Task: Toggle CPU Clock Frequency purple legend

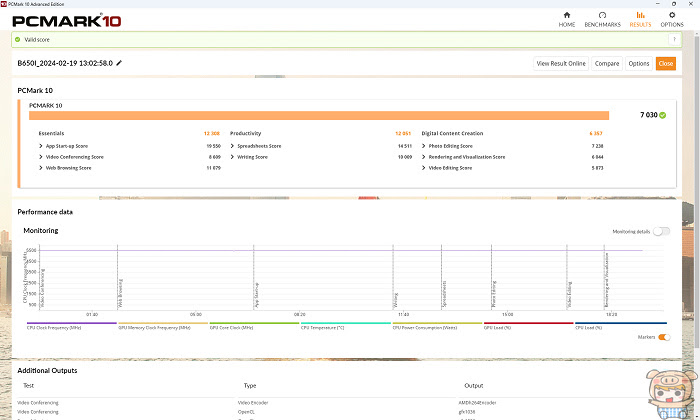Action: click(x=71, y=325)
